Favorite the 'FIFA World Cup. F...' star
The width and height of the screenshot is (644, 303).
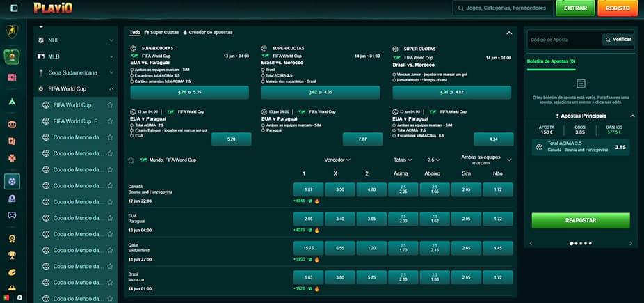point(110,121)
